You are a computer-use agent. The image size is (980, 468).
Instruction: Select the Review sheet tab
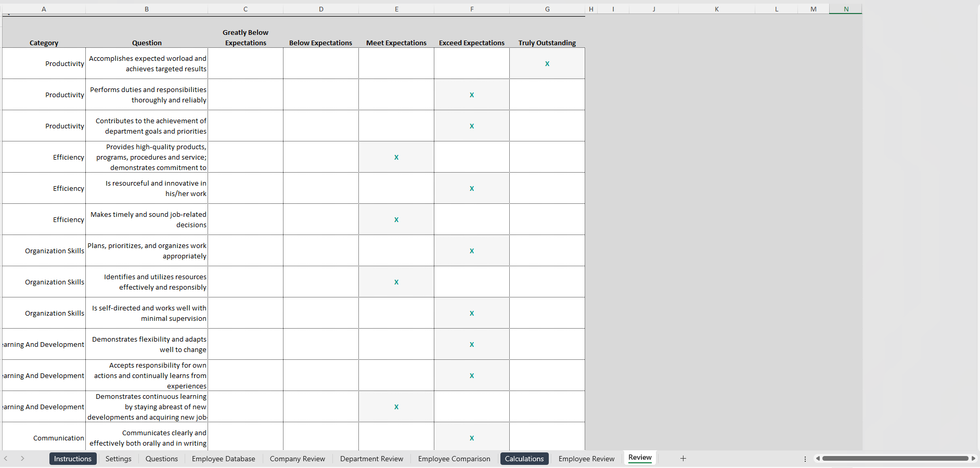[640, 458]
